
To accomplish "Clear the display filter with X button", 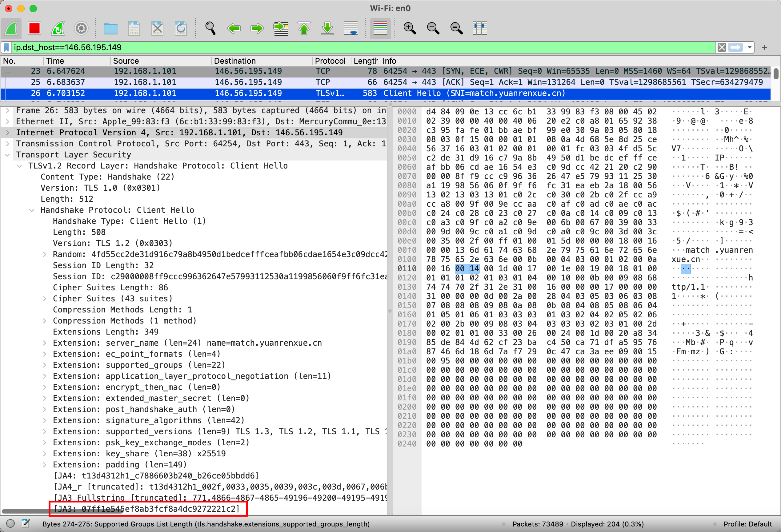I will coord(721,47).
